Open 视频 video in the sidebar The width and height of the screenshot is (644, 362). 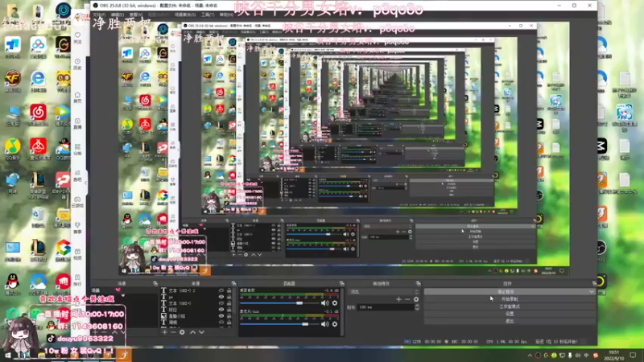pyautogui.click(x=77, y=254)
